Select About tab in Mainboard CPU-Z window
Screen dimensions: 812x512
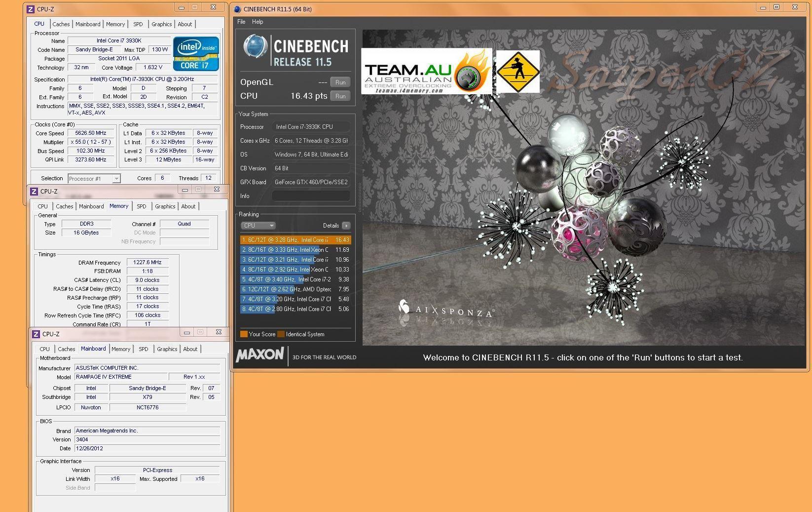click(190, 349)
